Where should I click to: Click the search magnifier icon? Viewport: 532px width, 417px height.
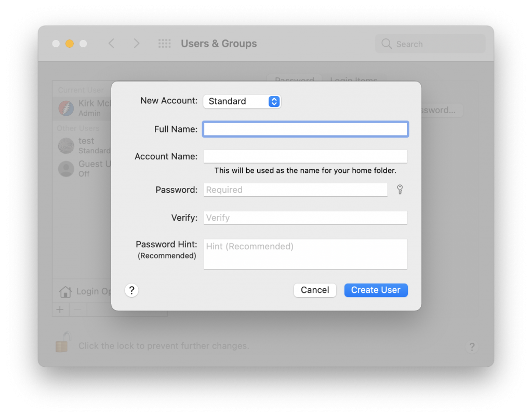pos(387,44)
